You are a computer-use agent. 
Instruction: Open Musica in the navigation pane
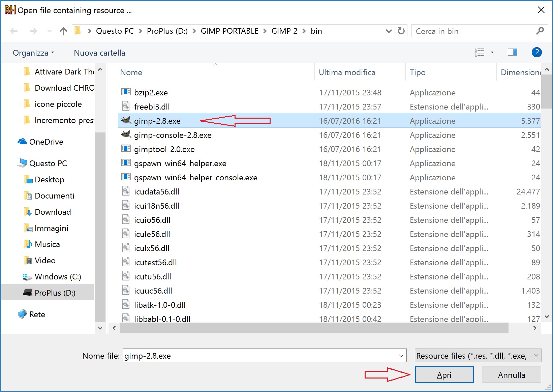click(x=42, y=244)
